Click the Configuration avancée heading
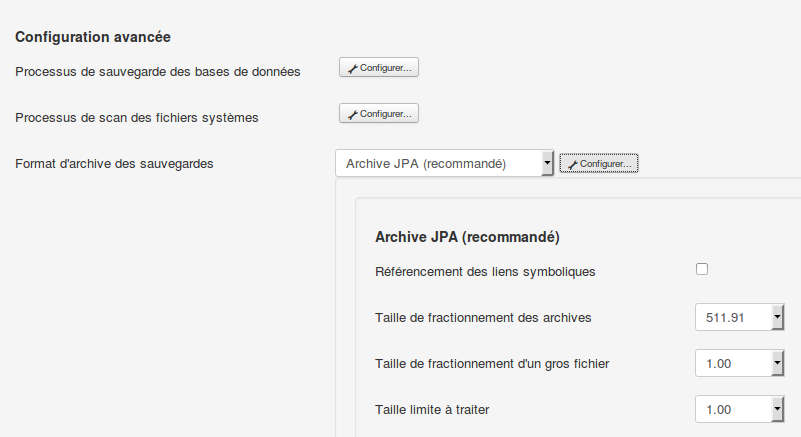This screenshot has width=801, height=437. pos(93,37)
